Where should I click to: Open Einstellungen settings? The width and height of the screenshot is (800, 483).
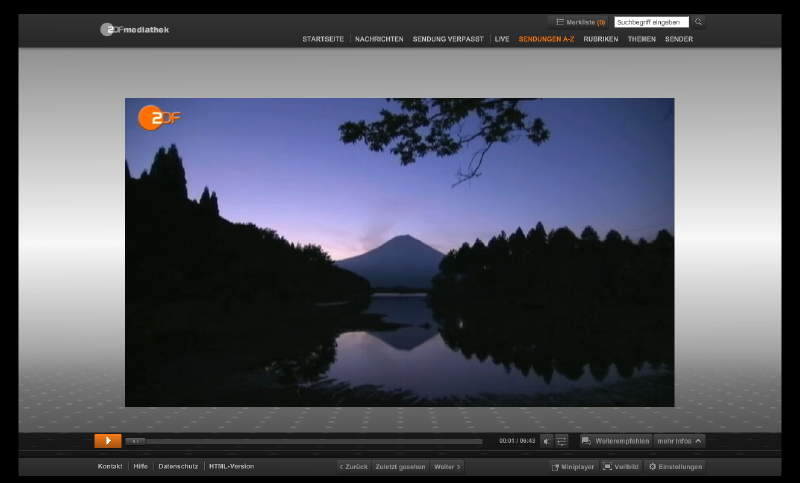(x=674, y=467)
